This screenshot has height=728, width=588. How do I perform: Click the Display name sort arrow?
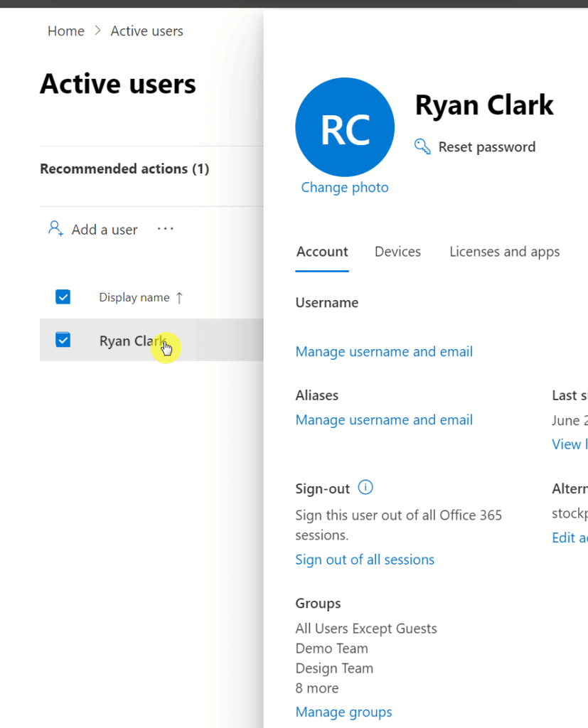[x=179, y=298]
